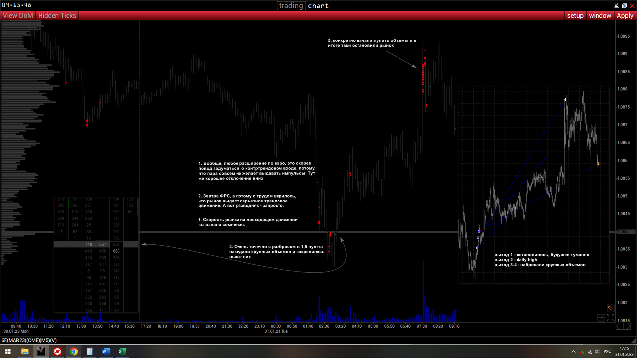Open the Windows Start menu
The height and width of the screenshot is (364, 637).
pos(8,352)
